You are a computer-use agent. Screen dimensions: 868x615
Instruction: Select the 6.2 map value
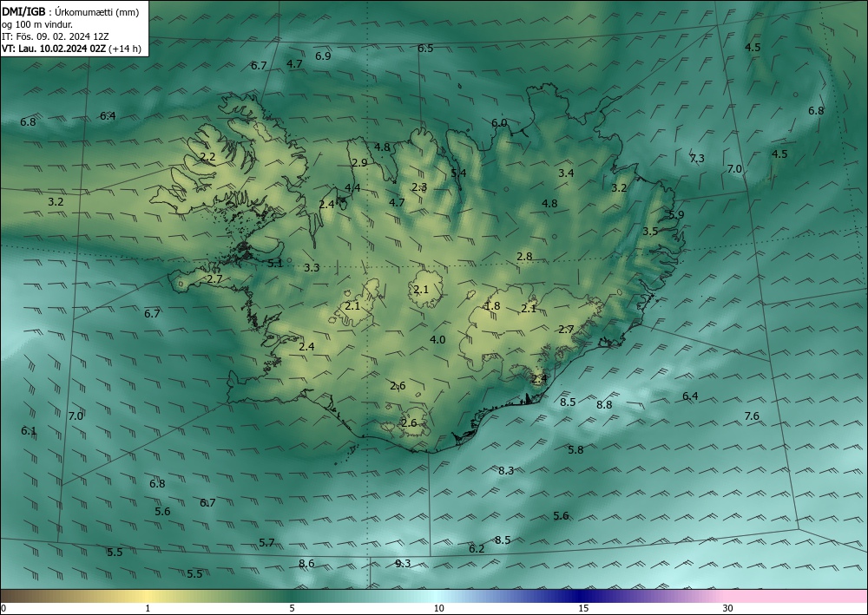coord(477,548)
